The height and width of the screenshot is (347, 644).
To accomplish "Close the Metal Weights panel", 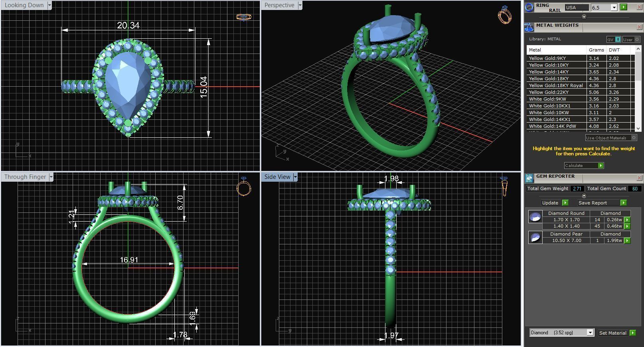I will [639, 27].
